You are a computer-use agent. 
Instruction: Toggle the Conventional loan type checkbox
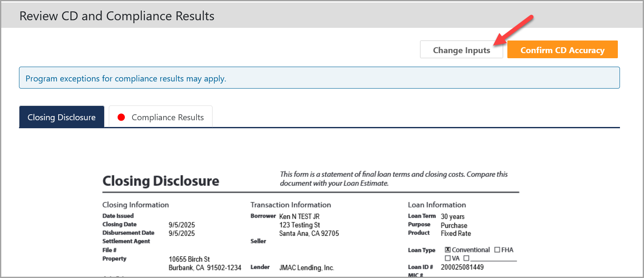[x=448, y=250]
